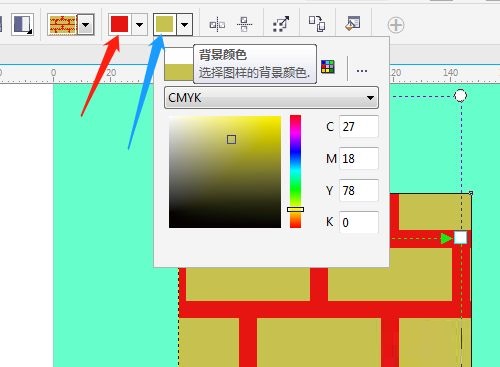The image size is (500, 367).
Task: Click the copy fill properties icon
Action: click(x=317, y=24)
